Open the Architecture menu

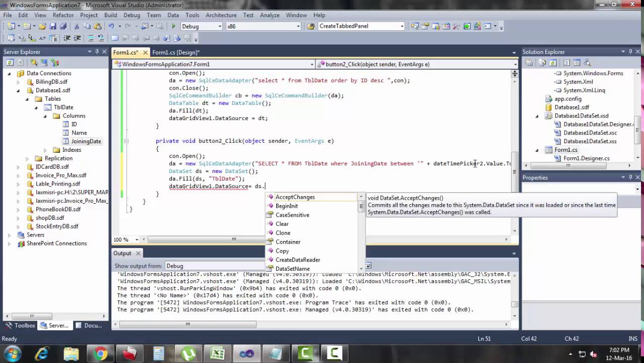[x=221, y=15]
